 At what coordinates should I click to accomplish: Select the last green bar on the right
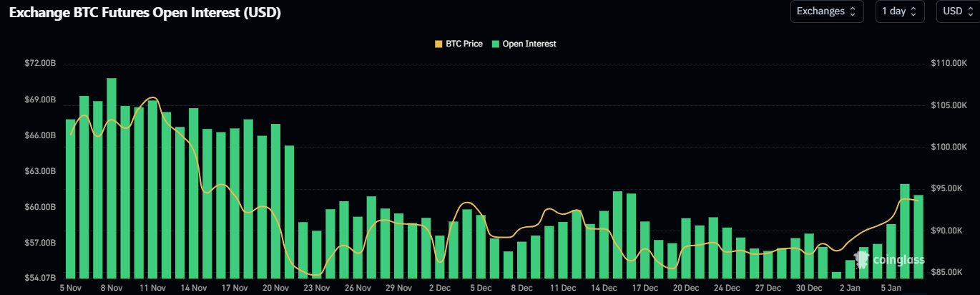coord(918,236)
